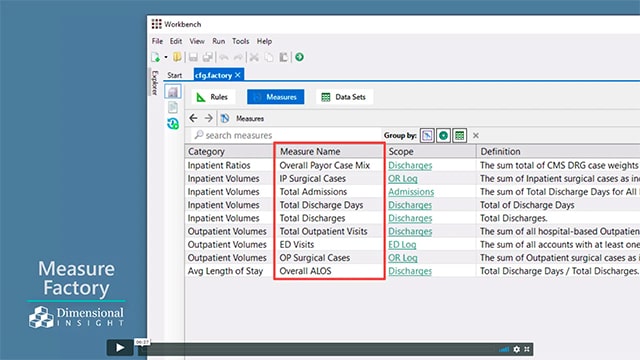Click the Cut scissors toolbar icon

[254, 57]
